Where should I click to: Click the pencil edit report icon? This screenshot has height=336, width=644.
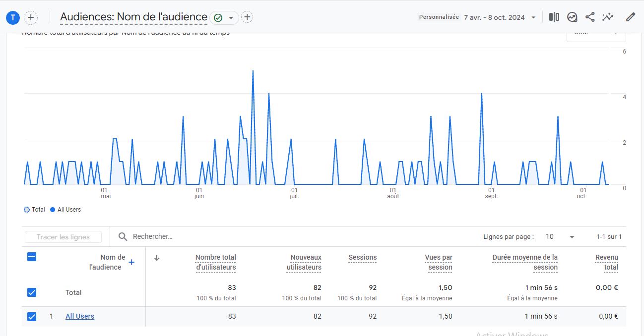[630, 17]
